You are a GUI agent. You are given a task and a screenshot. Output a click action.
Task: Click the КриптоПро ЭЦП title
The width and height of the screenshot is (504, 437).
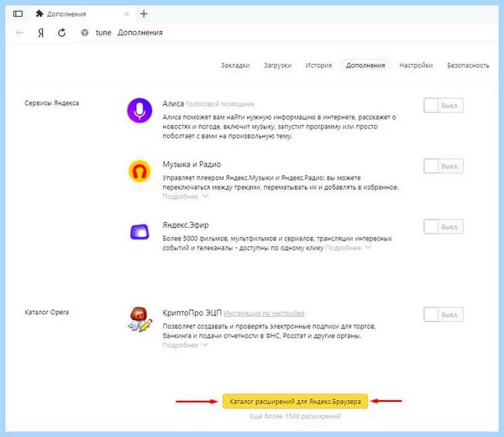(192, 313)
